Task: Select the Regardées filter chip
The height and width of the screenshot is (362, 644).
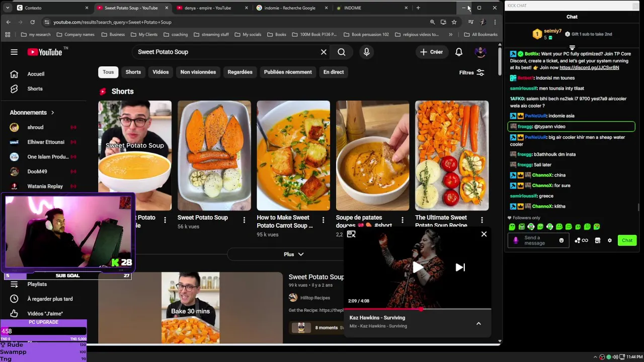Action: pyautogui.click(x=240, y=72)
